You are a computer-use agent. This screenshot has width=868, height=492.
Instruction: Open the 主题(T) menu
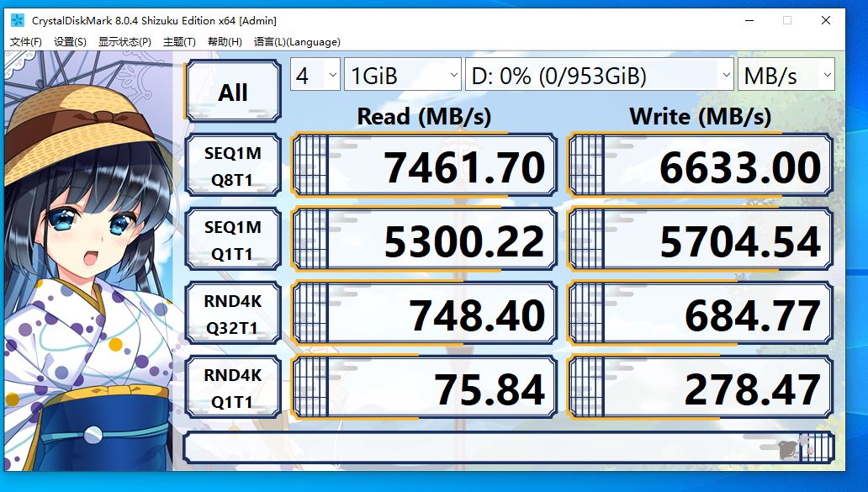(179, 41)
